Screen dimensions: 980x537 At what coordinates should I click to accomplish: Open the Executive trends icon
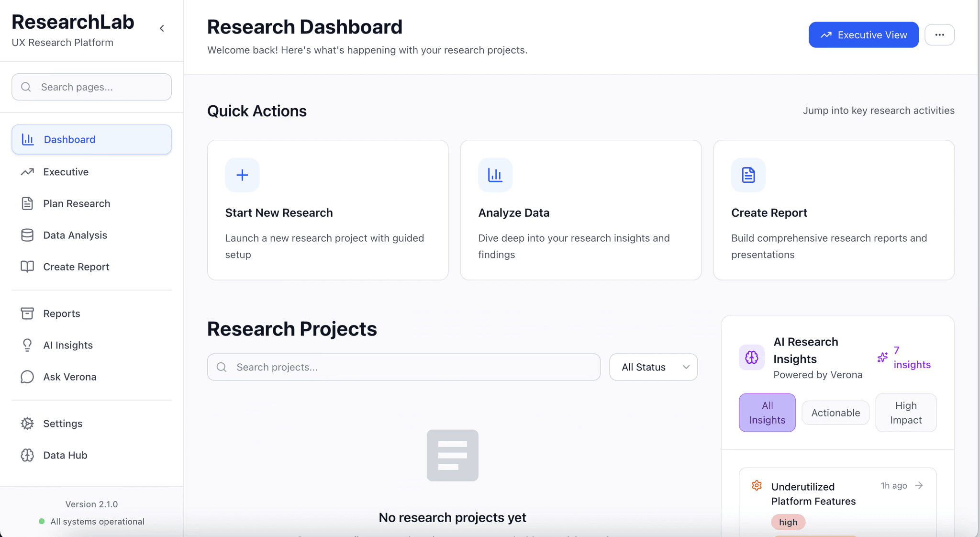(x=28, y=172)
